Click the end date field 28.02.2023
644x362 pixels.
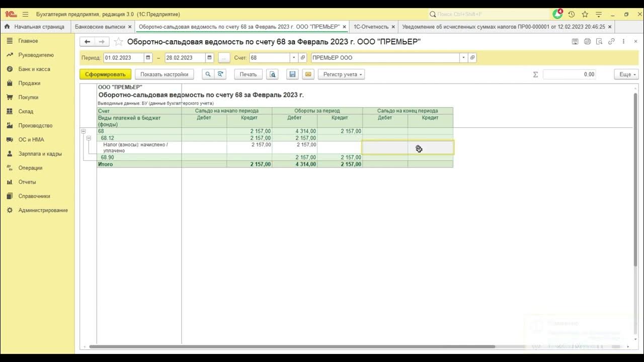186,58
